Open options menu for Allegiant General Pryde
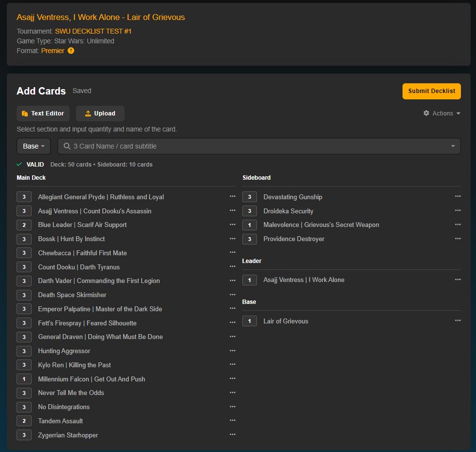Viewport: 476px width, 452px height. pos(233,197)
